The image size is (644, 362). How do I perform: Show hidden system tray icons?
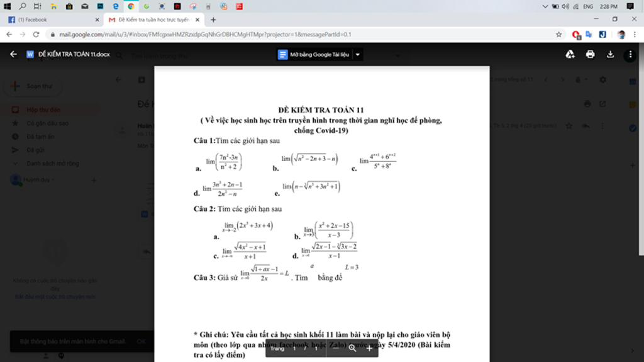(545, 6)
